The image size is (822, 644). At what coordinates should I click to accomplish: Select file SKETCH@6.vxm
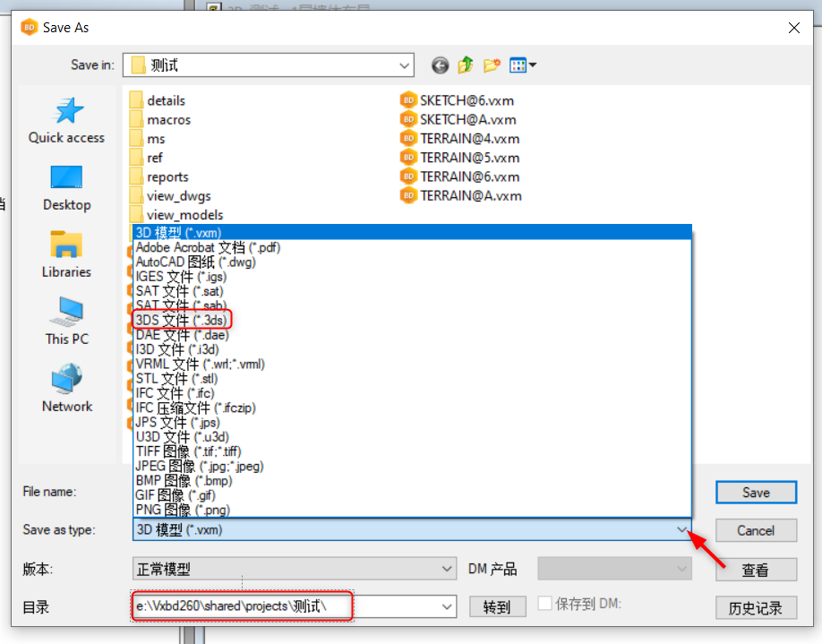pyautogui.click(x=457, y=100)
